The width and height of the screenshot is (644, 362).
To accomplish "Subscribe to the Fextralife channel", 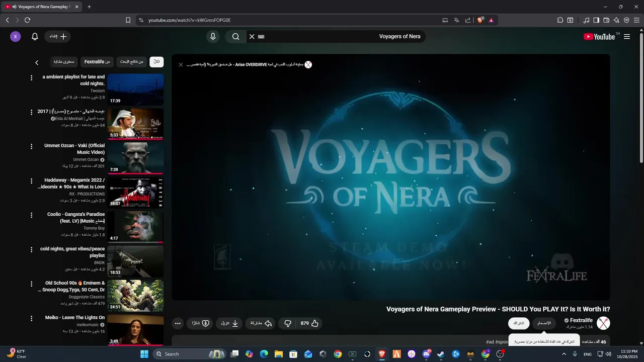I will [519, 323].
